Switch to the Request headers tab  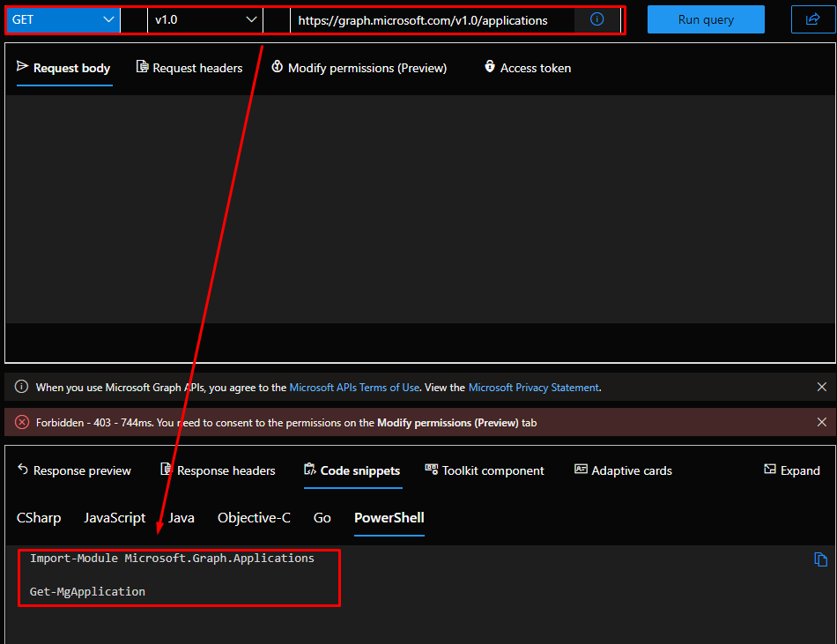point(189,68)
